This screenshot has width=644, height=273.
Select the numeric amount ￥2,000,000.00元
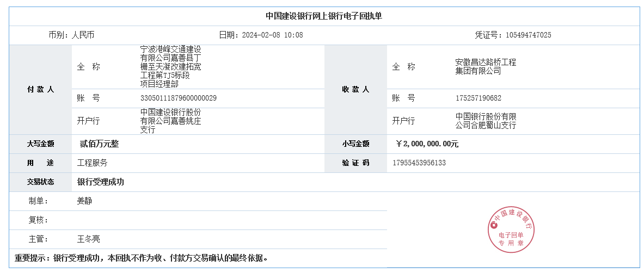pos(427,144)
